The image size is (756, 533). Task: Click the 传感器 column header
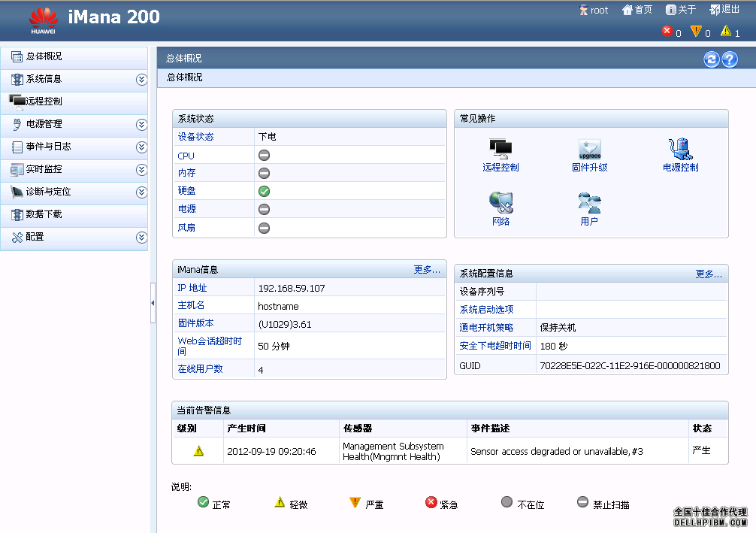click(357, 429)
